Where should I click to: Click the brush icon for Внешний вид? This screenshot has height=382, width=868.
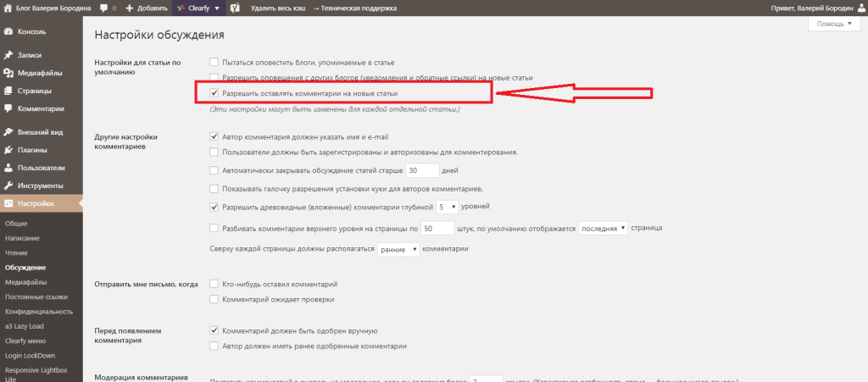[x=8, y=132]
